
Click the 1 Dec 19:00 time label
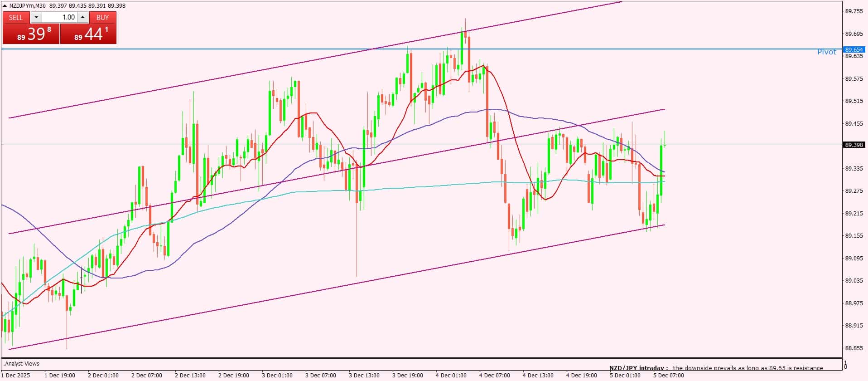[x=60, y=376]
